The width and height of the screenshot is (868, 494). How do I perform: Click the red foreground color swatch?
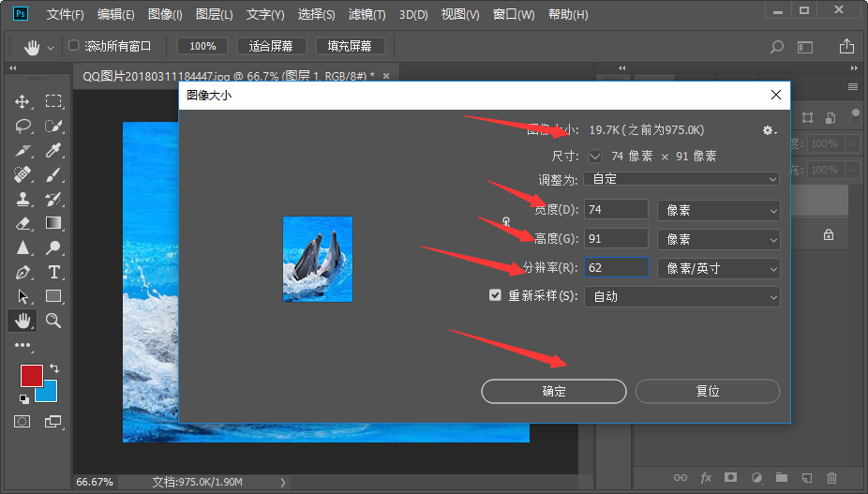(32, 376)
